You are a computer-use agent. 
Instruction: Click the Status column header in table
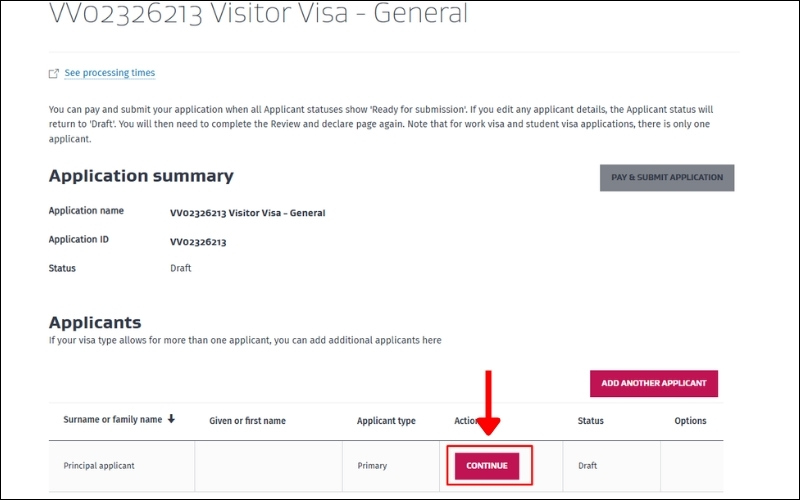(590, 421)
